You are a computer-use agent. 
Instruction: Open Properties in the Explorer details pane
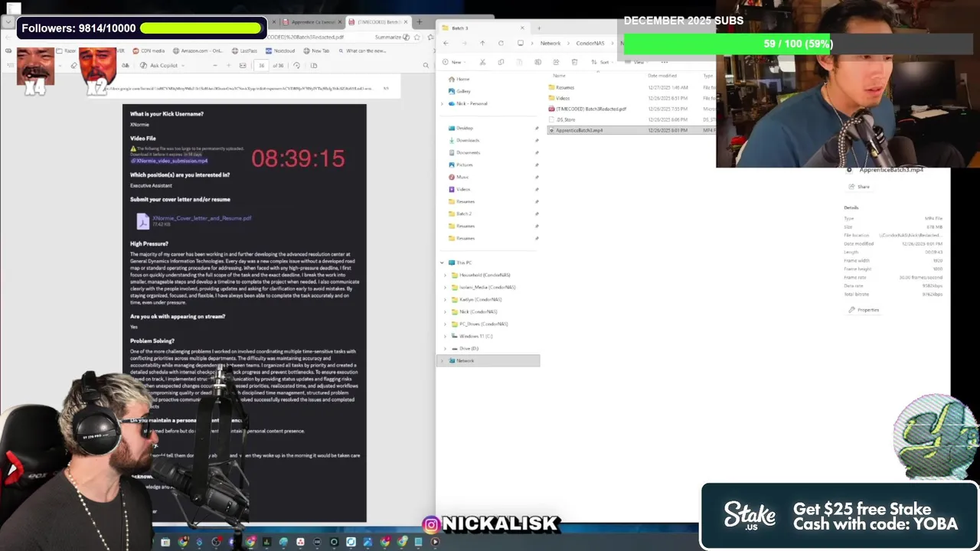864,310
